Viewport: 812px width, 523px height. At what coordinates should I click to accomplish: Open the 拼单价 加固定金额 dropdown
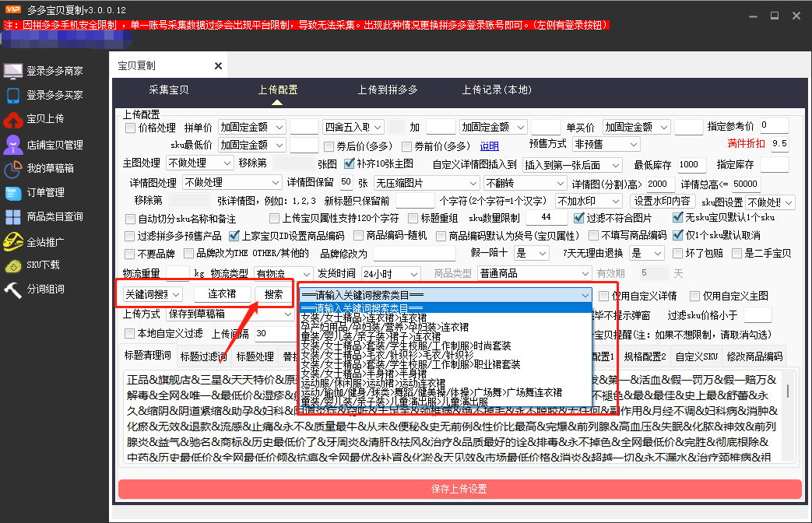point(251,128)
